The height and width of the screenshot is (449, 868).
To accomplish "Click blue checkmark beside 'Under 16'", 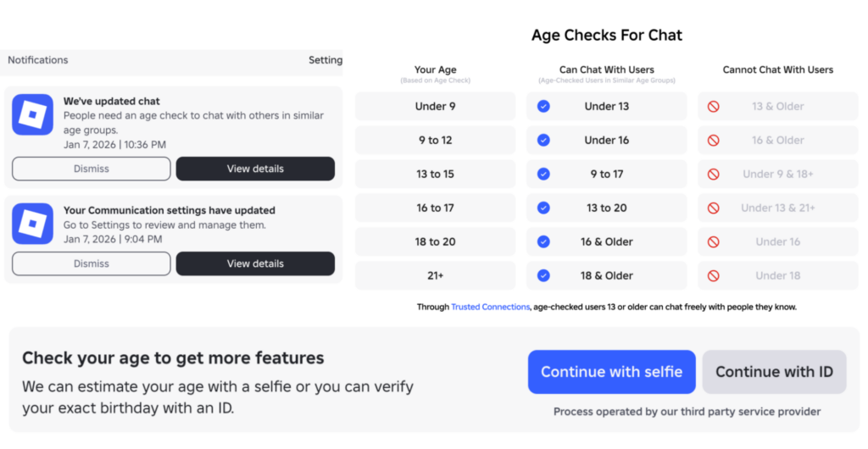I will [x=543, y=141].
